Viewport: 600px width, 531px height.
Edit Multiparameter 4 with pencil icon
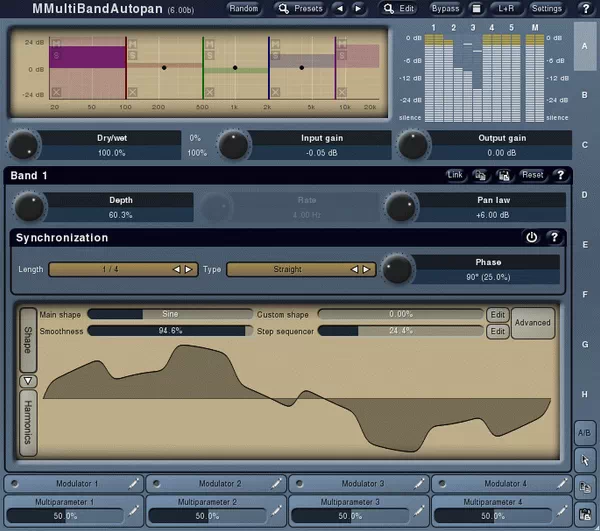point(562,510)
